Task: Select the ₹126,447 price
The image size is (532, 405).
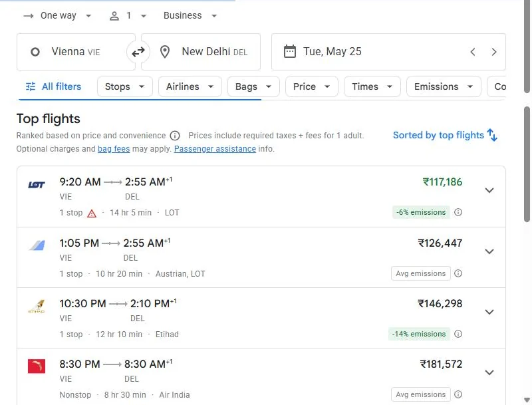Action: pos(440,243)
